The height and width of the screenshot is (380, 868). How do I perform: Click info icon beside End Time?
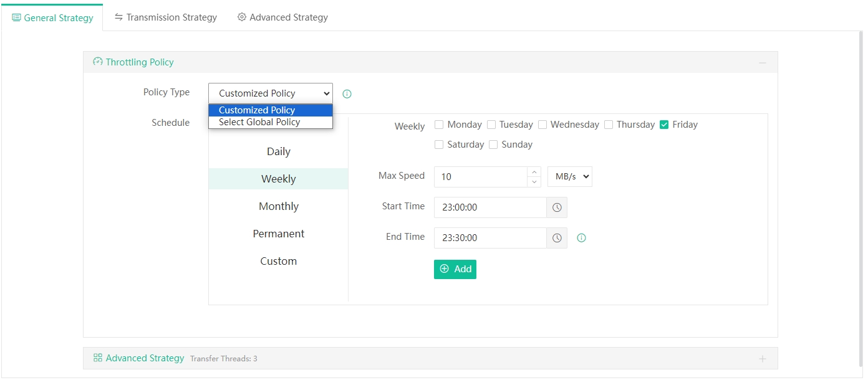[581, 238]
